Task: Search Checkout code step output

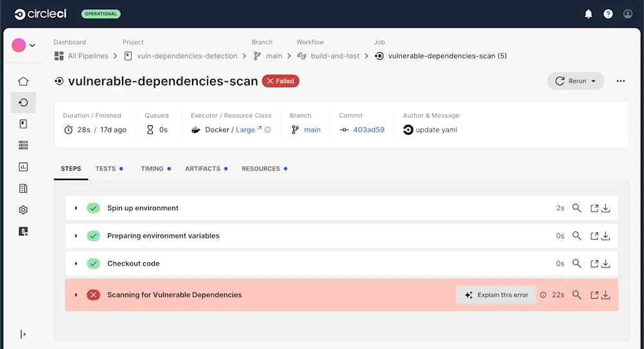Action: [x=577, y=264]
